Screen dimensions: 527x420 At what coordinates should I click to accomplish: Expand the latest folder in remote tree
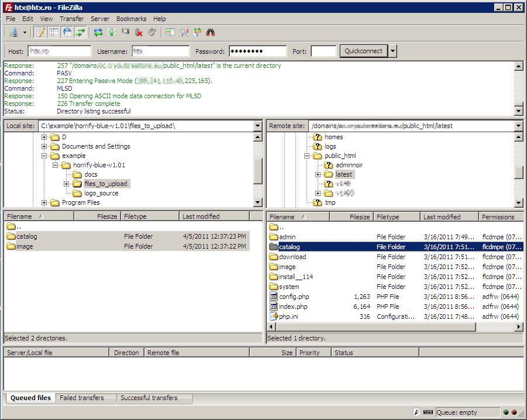pos(318,174)
